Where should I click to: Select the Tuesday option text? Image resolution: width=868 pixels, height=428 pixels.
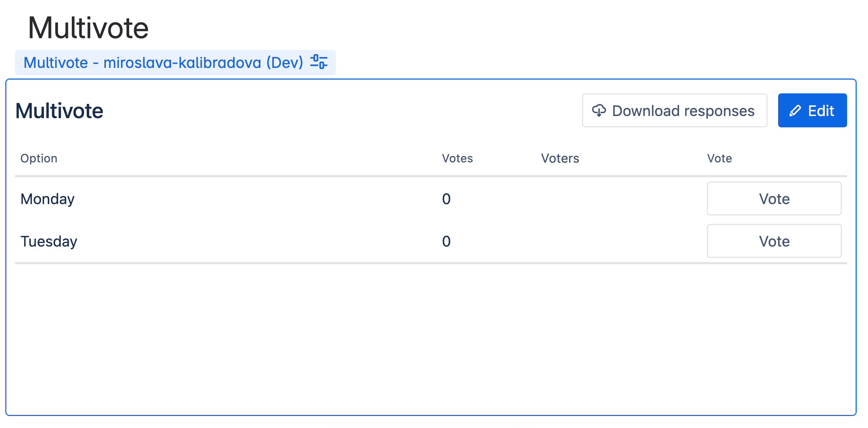click(49, 241)
